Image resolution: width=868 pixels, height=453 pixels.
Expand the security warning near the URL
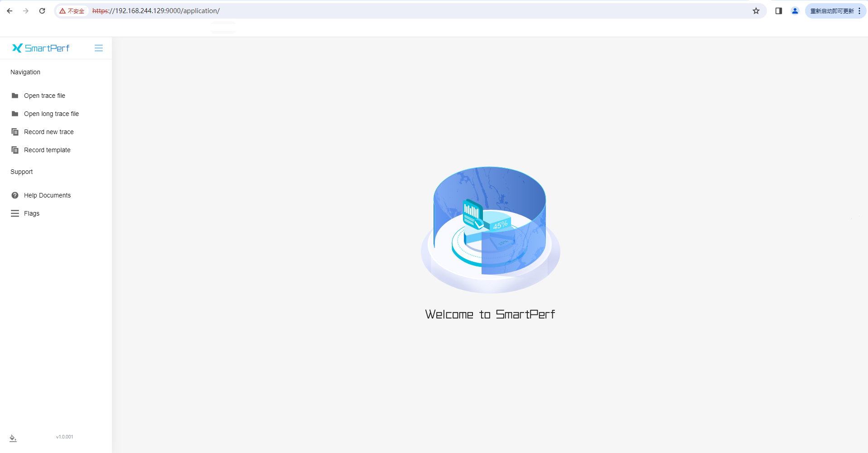point(72,10)
